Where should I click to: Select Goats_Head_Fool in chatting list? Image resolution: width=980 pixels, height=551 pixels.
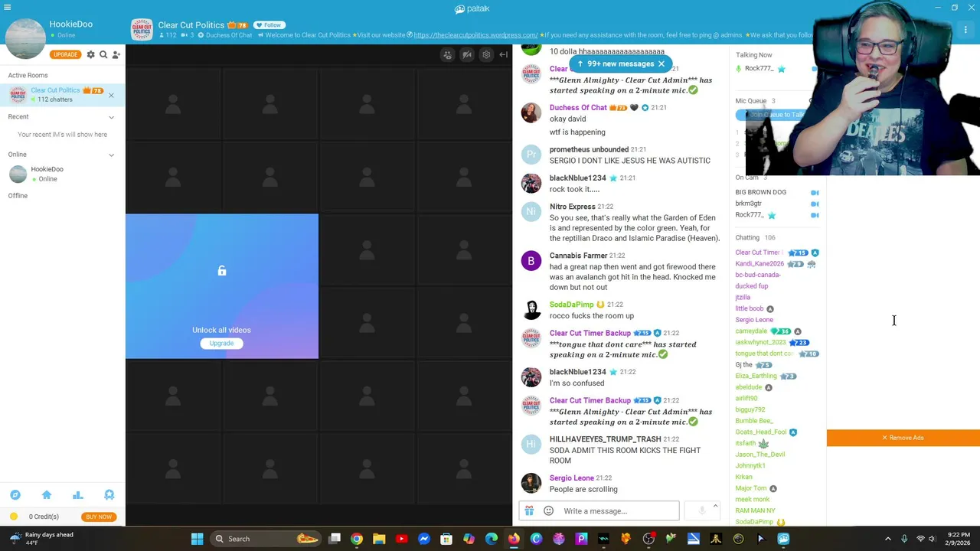point(761,432)
